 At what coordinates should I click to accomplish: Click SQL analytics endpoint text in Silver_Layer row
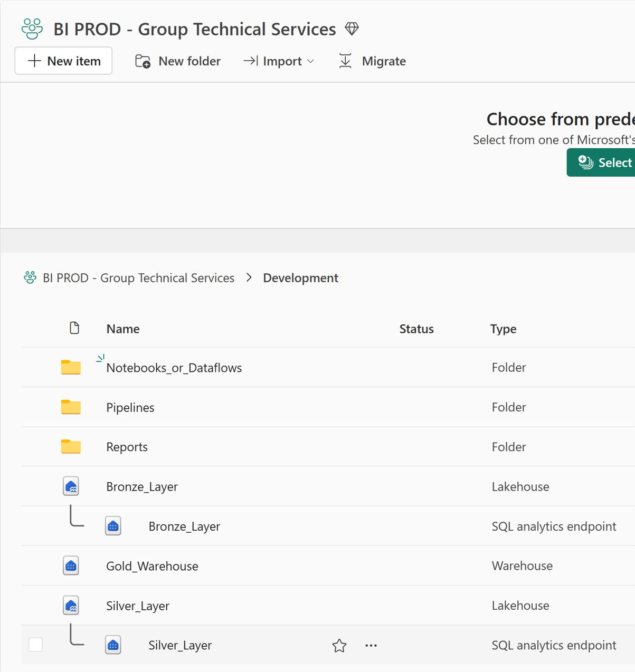[x=554, y=645]
